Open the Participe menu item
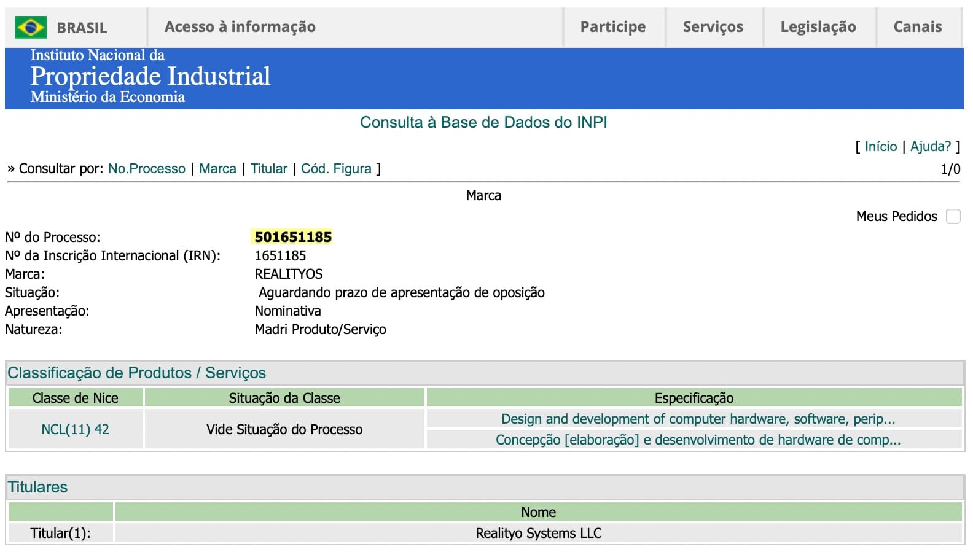 (x=613, y=26)
